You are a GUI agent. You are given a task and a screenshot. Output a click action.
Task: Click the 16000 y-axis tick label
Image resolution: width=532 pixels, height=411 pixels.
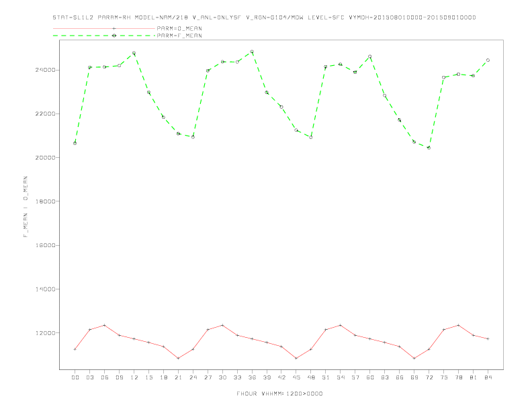point(45,245)
